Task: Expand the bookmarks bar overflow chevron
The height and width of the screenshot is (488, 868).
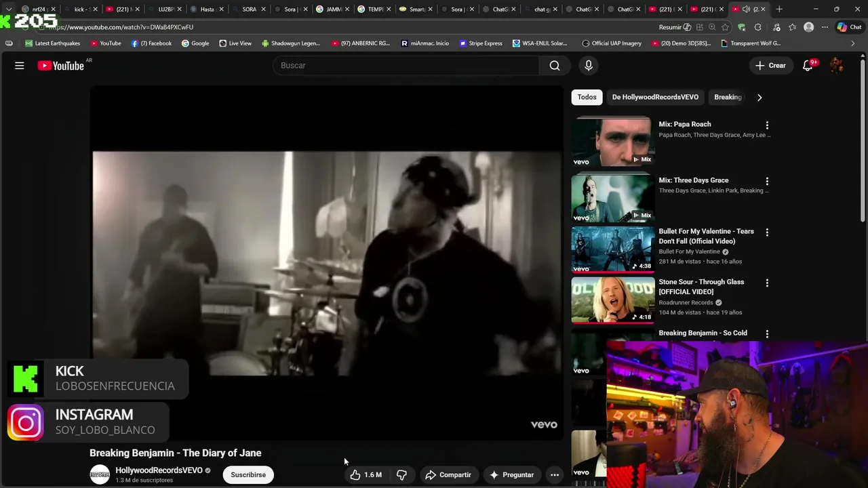Action: click(853, 43)
